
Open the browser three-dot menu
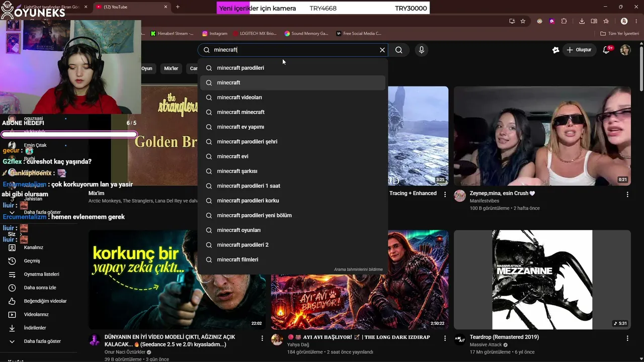pyautogui.click(x=636, y=21)
